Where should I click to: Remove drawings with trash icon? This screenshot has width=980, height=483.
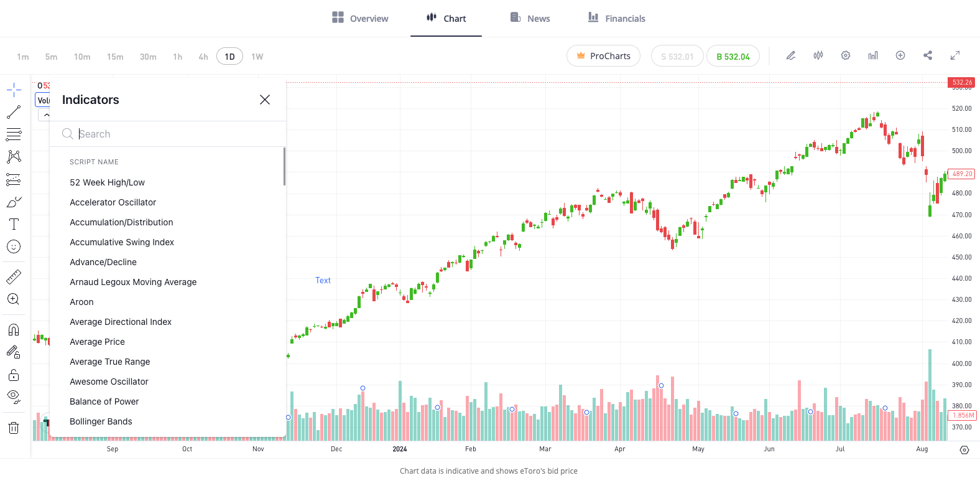[14, 428]
